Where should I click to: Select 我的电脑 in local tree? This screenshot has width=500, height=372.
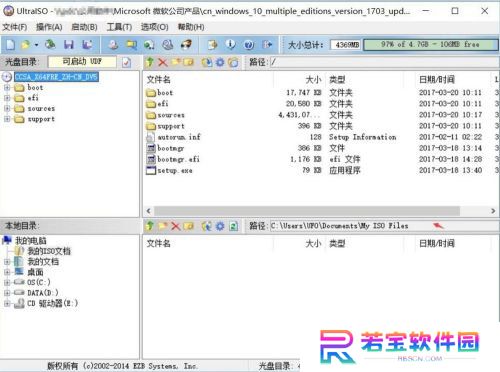pyautogui.click(x=31, y=241)
